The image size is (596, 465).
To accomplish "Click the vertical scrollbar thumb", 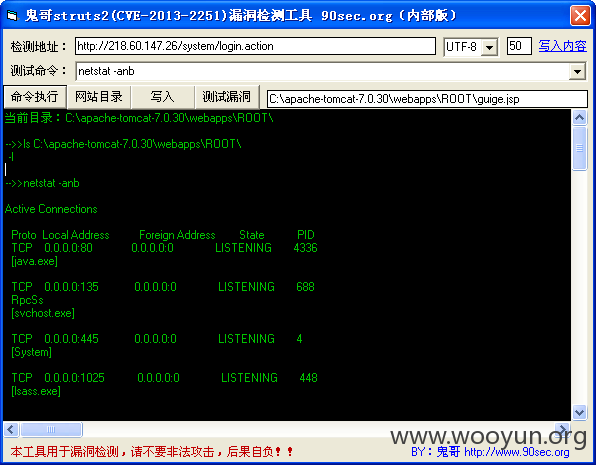I will coord(579,149).
